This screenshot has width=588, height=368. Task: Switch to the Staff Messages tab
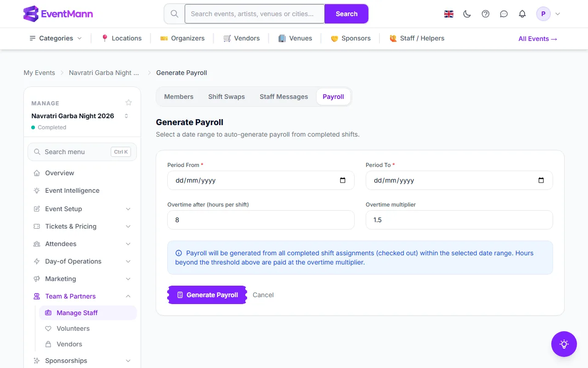click(284, 97)
